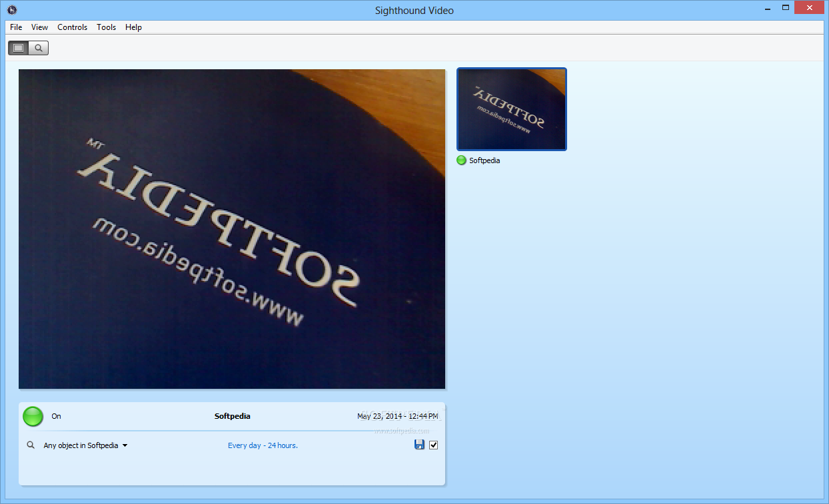Viewport: 829px width, 504px height.
Task: Click the main live camera video view
Action: pos(232,229)
